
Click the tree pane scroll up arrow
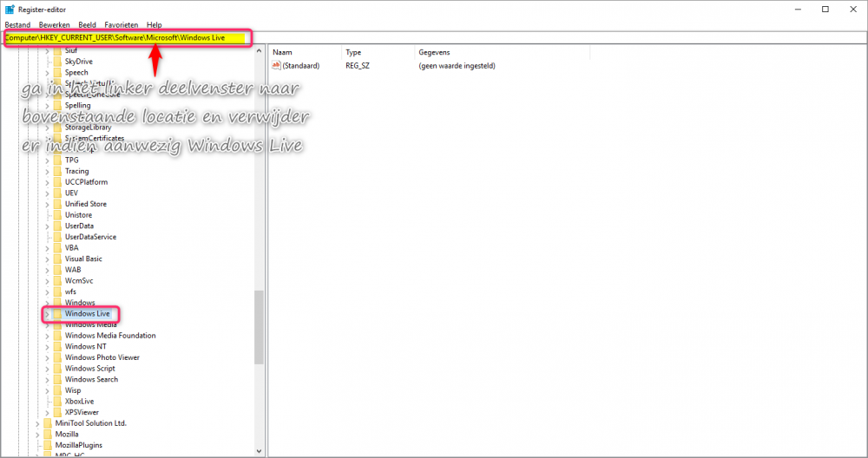point(259,51)
